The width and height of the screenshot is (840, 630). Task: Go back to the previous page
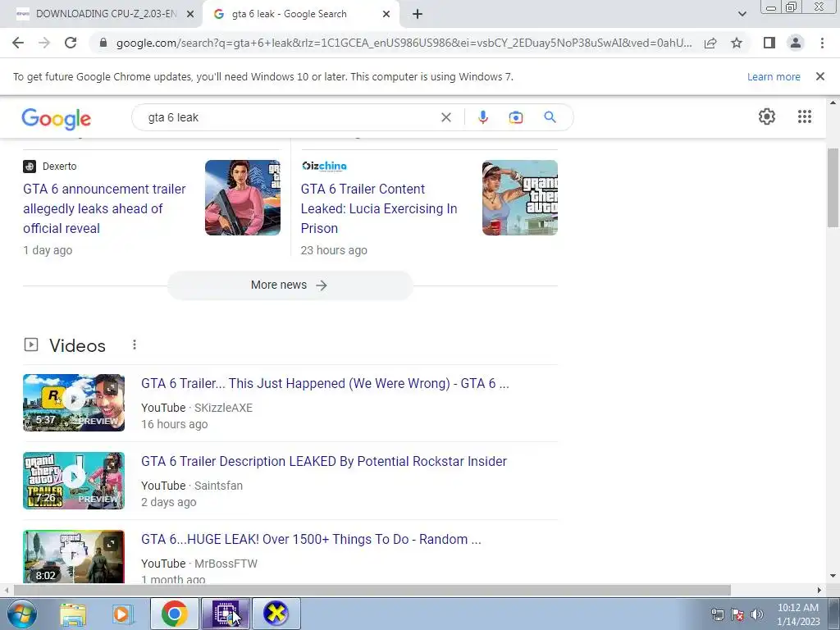[18, 43]
